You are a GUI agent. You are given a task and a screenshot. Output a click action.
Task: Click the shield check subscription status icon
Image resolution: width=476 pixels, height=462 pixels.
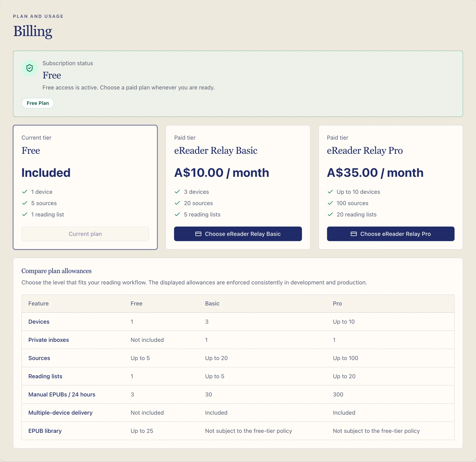point(29,68)
